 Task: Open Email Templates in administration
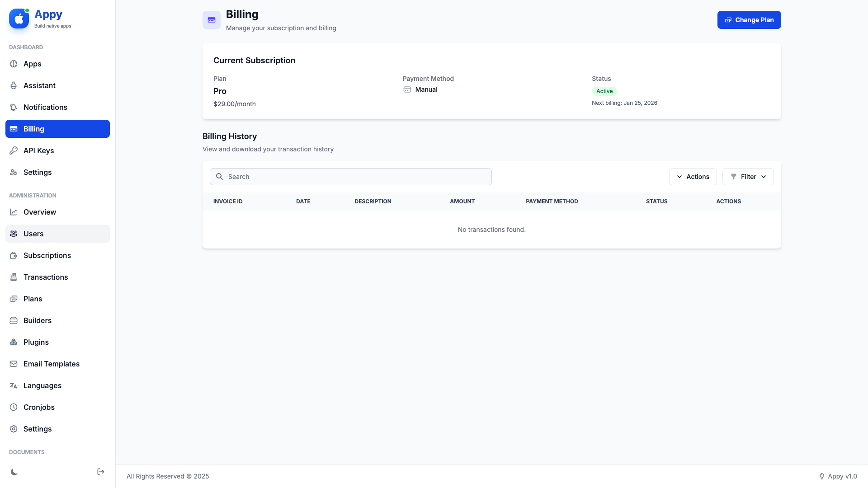52,364
